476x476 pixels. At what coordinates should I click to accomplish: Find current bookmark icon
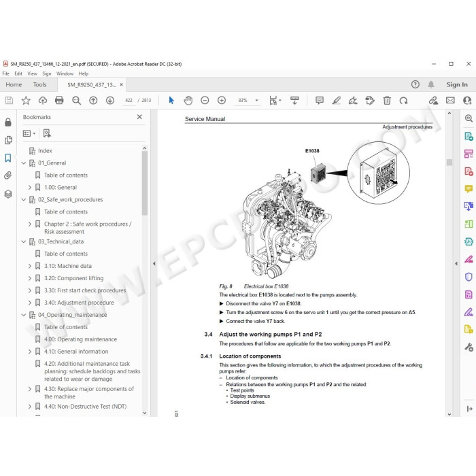pyautogui.click(x=47, y=133)
